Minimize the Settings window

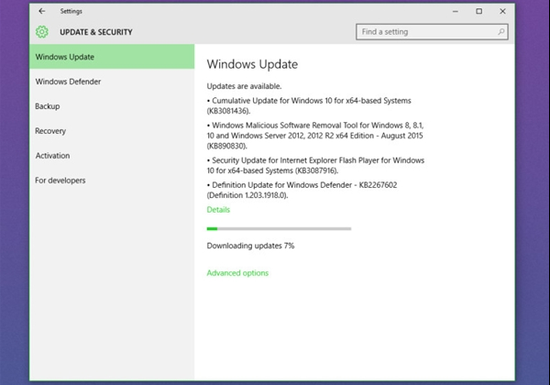pyautogui.click(x=455, y=11)
